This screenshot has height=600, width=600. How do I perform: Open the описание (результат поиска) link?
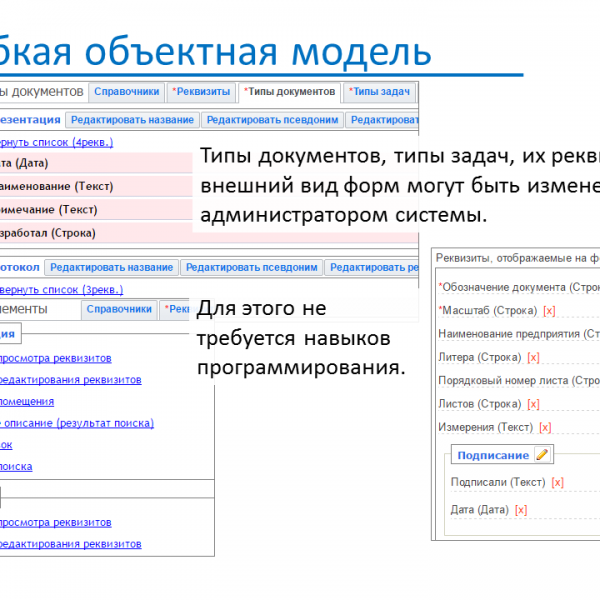[x=77, y=423]
